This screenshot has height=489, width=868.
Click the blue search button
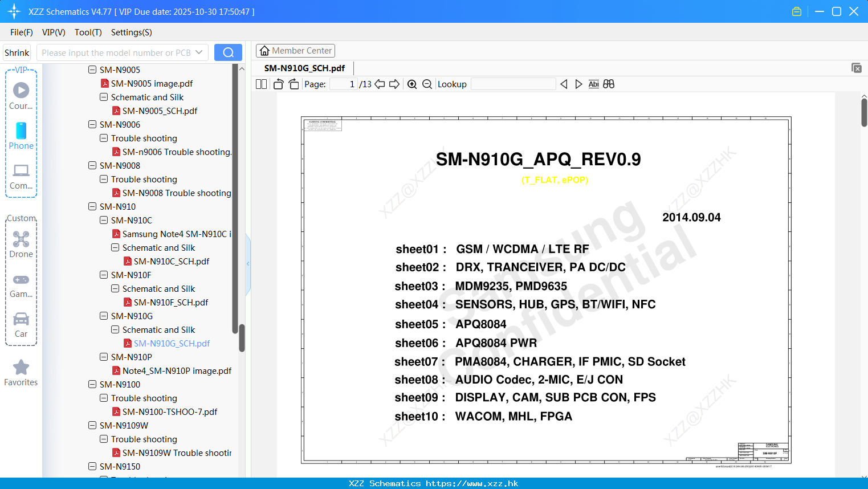228,52
